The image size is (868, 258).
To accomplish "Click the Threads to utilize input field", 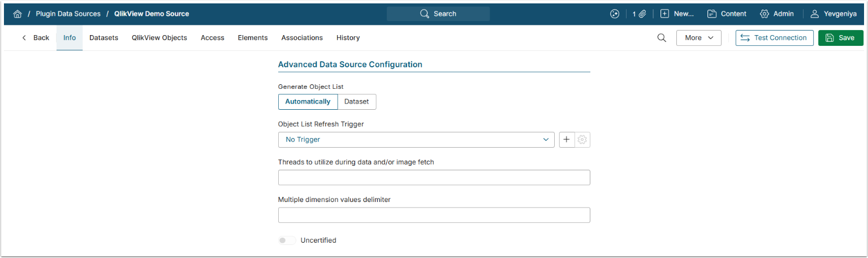I will click(x=434, y=178).
